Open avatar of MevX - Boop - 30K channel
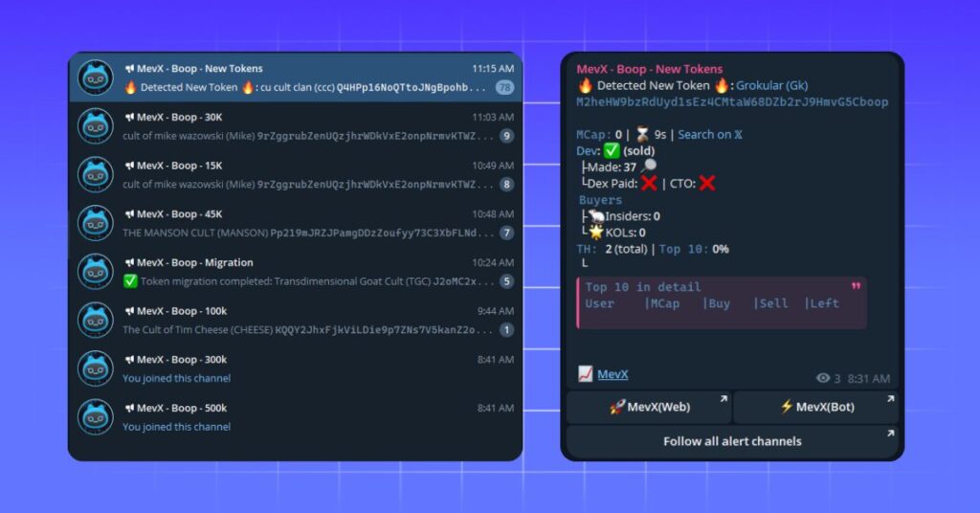Viewport: 980px width, 513px height. click(x=95, y=126)
